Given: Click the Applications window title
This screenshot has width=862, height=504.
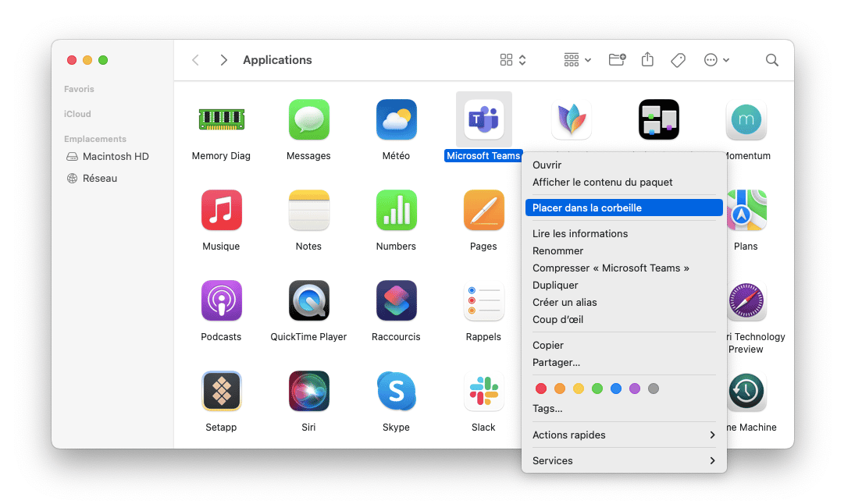Looking at the screenshot, I should [x=278, y=60].
